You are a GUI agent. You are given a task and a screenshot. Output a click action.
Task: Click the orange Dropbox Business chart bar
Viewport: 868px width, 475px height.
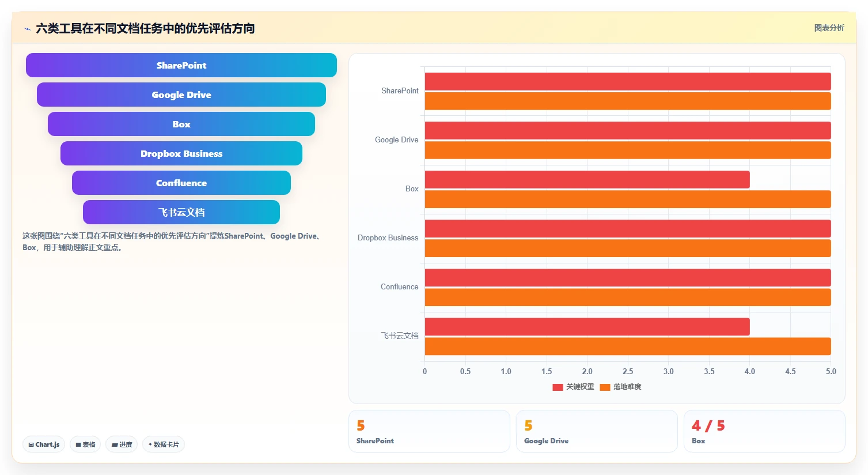628,248
